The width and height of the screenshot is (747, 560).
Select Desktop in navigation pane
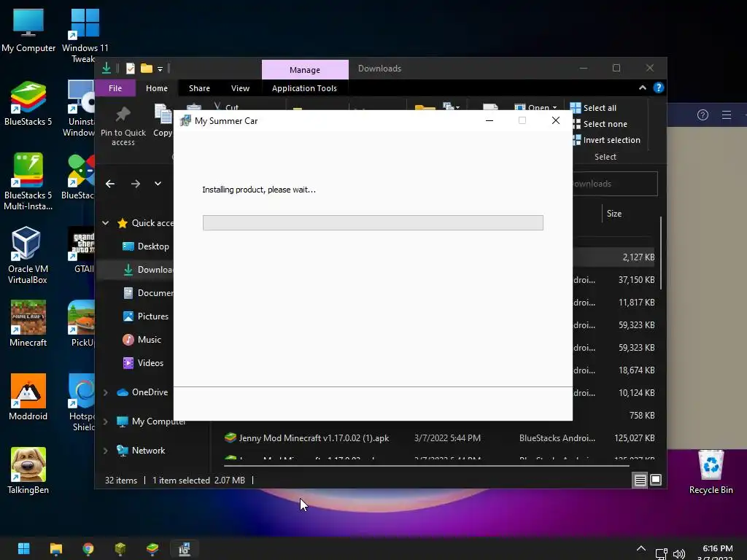pyautogui.click(x=145, y=246)
